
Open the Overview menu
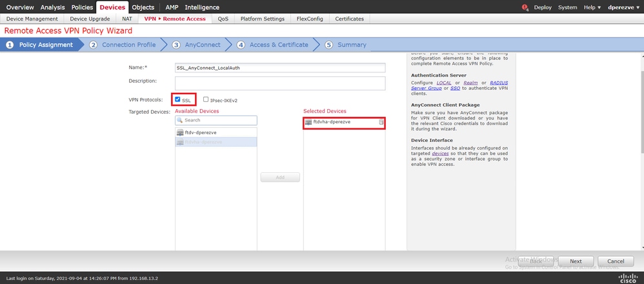coord(20,7)
